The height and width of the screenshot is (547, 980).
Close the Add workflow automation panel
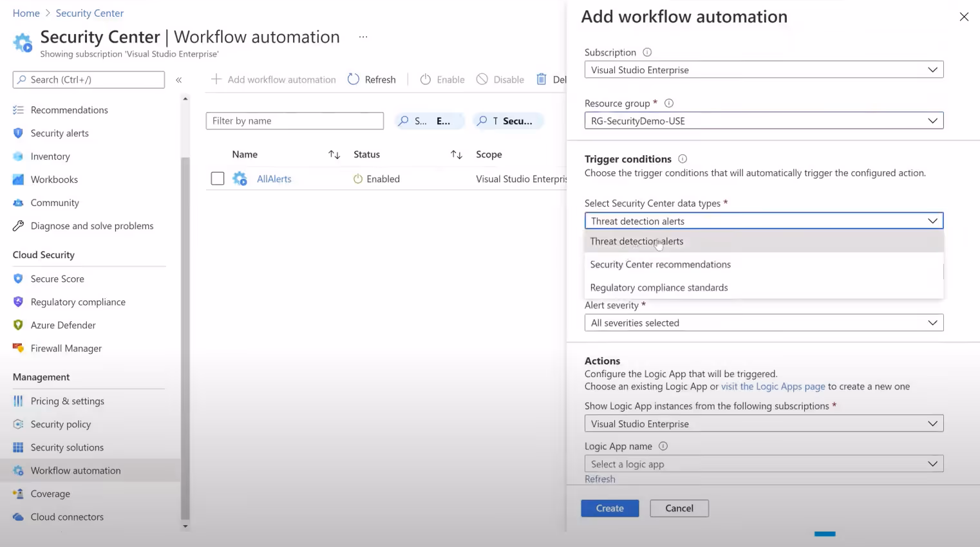964,17
